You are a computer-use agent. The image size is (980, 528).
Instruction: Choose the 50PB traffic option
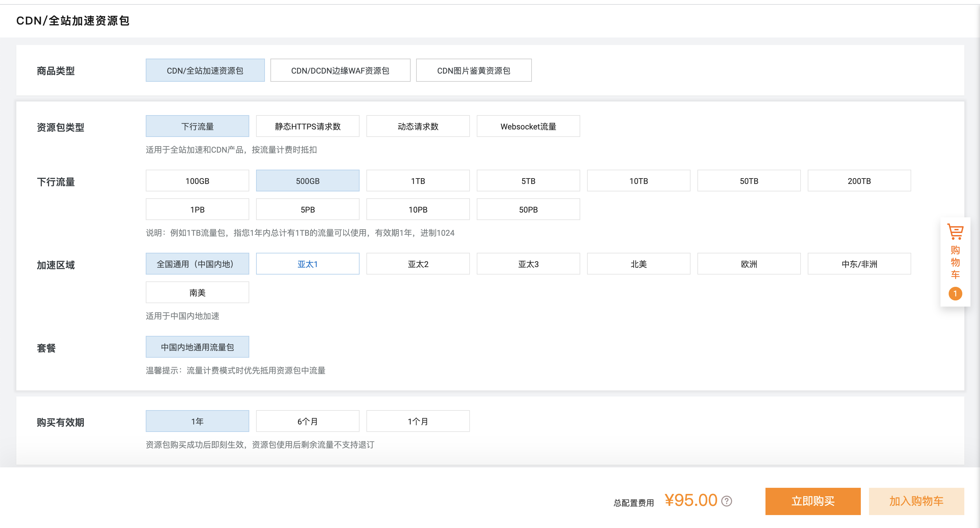coord(528,209)
